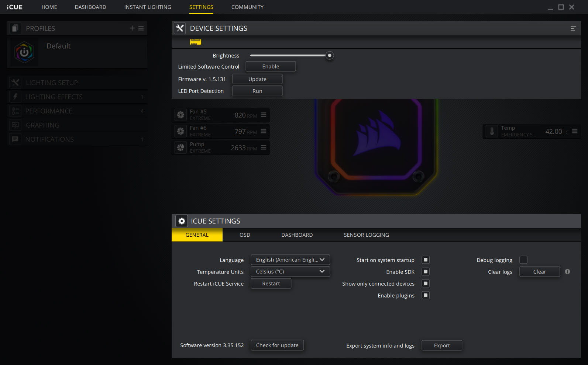Open the Temp sensor options menu
The width and height of the screenshot is (588, 365).
(x=575, y=131)
